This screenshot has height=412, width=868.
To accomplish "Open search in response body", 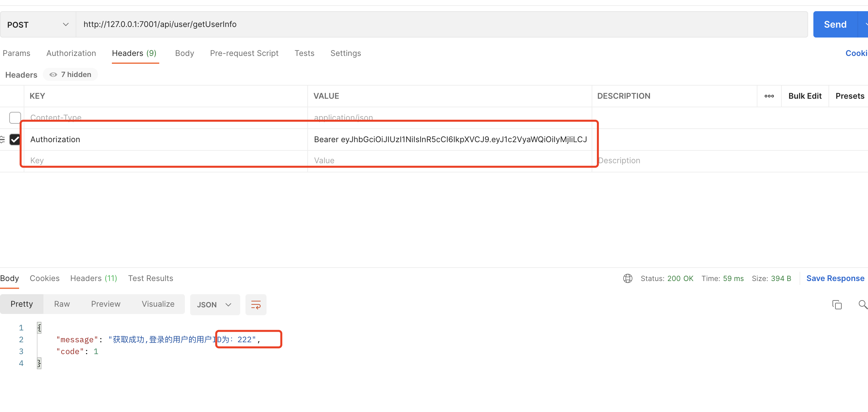I will coord(862,304).
